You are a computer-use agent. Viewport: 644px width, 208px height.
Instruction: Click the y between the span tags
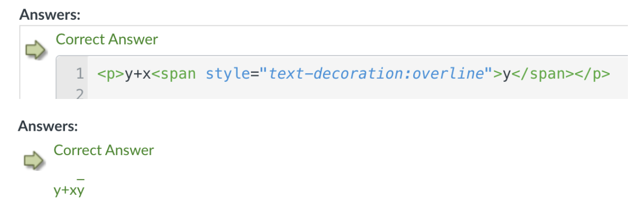tap(507, 74)
